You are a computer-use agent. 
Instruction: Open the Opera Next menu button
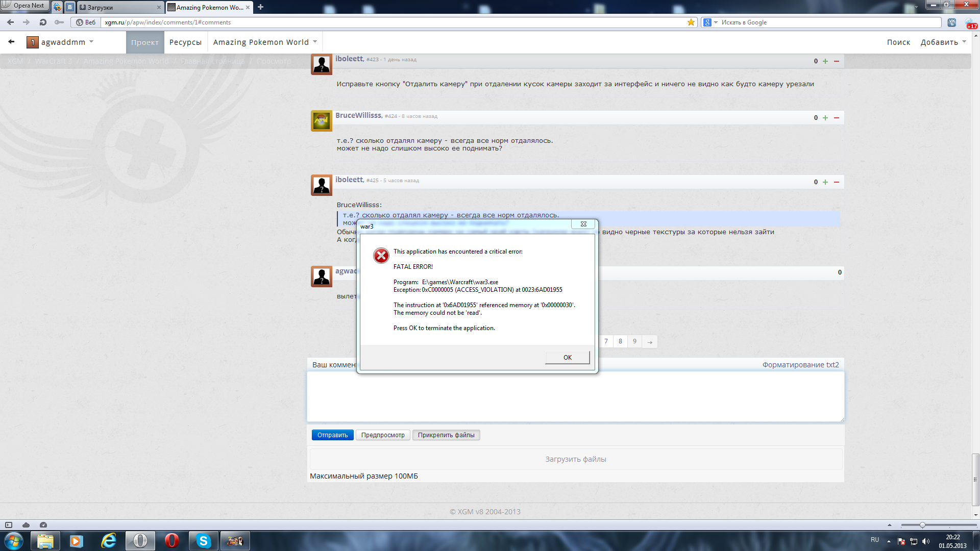pyautogui.click(x=25, y=6)
